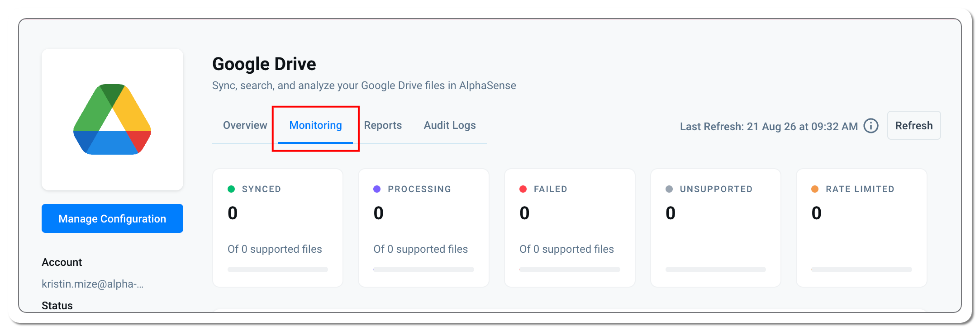Click the Processing status card
Image resolution: width=980 pixels, height=331 pixels.
(423, 228)
